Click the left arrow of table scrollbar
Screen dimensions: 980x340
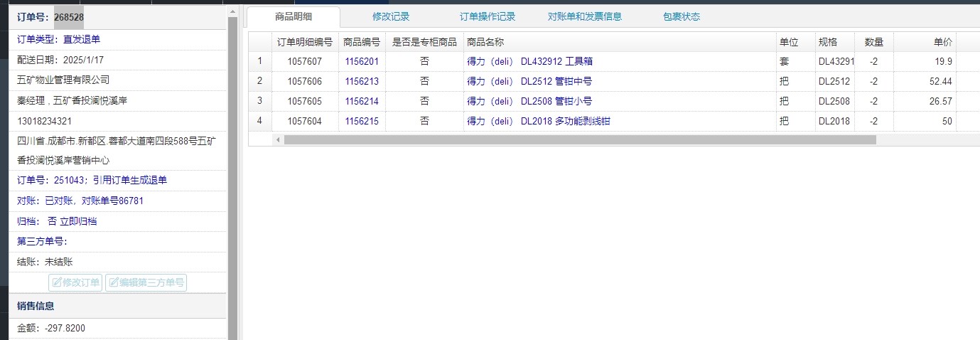[277, 140]
